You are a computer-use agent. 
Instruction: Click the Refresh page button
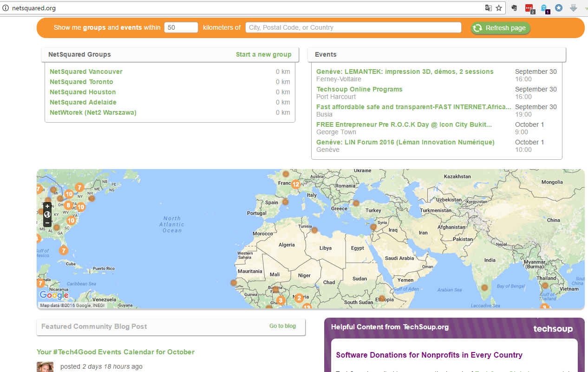[501, 28]
